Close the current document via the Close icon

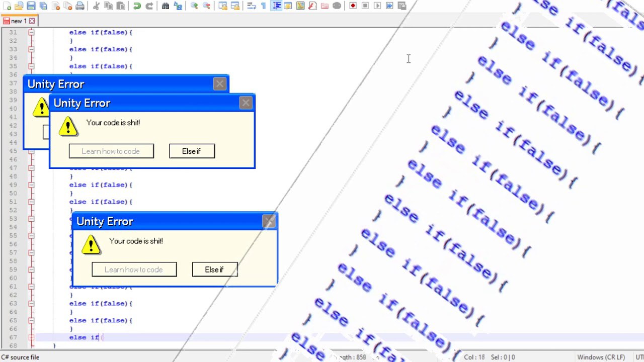pyautogui.click(x=55, y=6)
